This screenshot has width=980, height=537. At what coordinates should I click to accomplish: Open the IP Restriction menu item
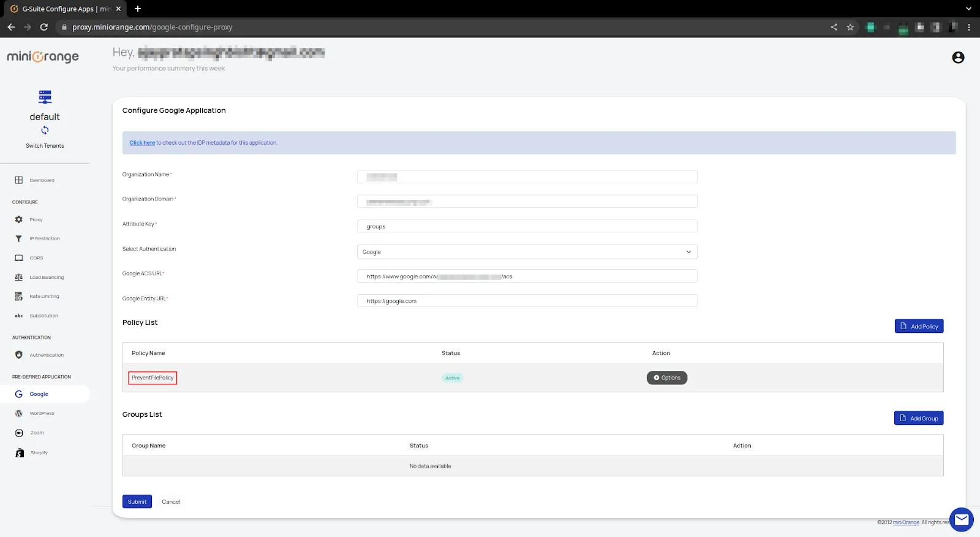coord(45,238)
